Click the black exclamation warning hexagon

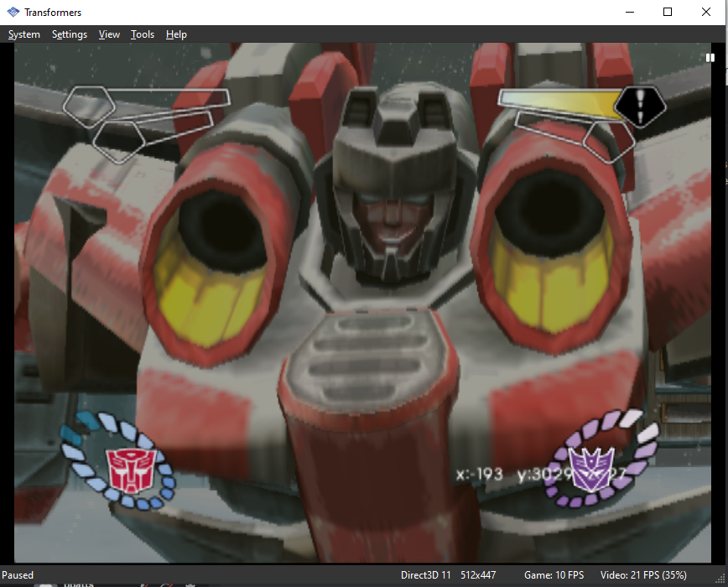click(x=640, y=106)
